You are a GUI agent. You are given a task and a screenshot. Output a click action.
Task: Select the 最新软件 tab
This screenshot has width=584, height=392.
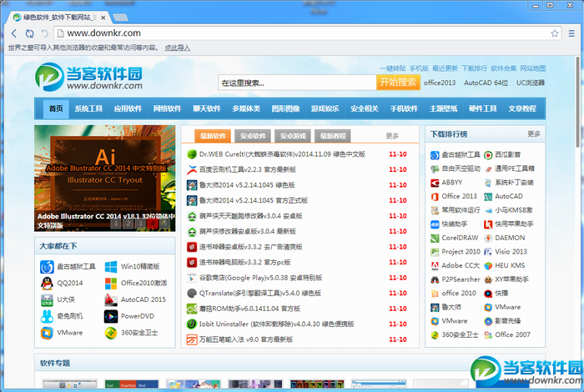pyautogui.click(x=213, y=136)
